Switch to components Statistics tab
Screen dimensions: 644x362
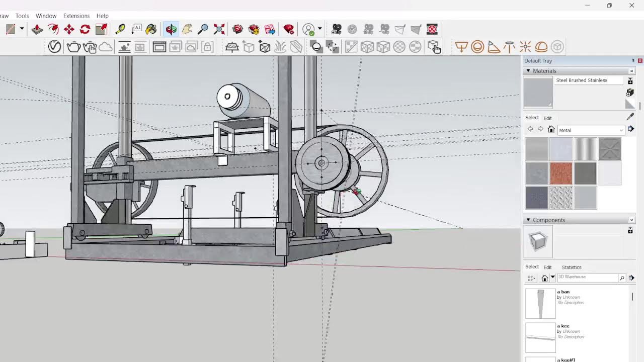coord(572,267)
